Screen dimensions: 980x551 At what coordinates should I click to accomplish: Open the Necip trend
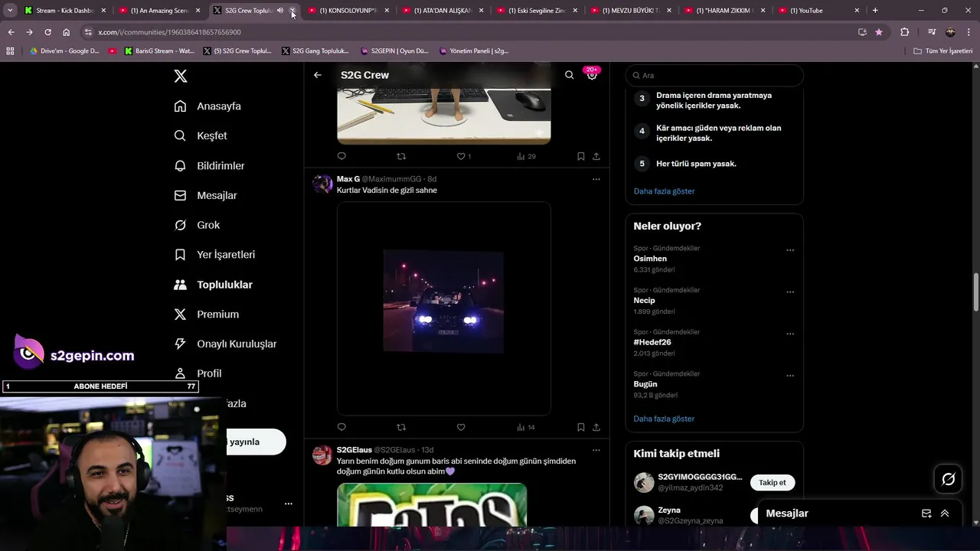coord(644,301)
